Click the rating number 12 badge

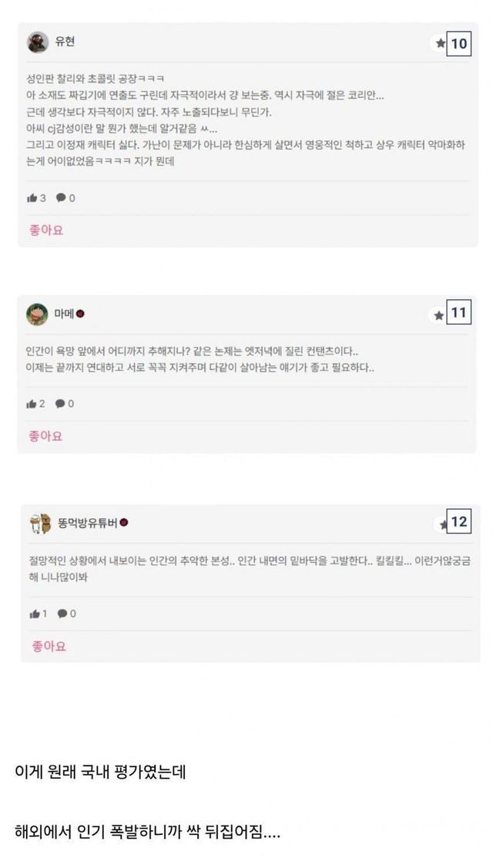[x=459, y=523]
